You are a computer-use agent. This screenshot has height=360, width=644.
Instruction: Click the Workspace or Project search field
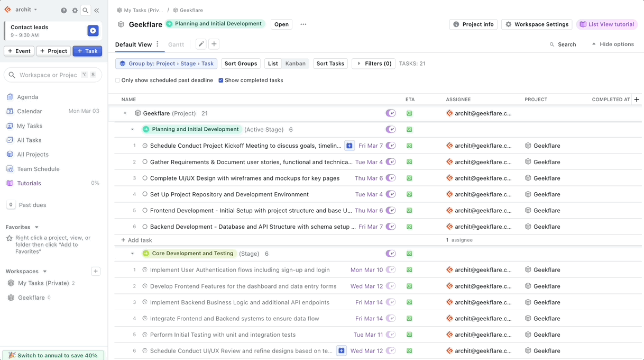point(53,75)
